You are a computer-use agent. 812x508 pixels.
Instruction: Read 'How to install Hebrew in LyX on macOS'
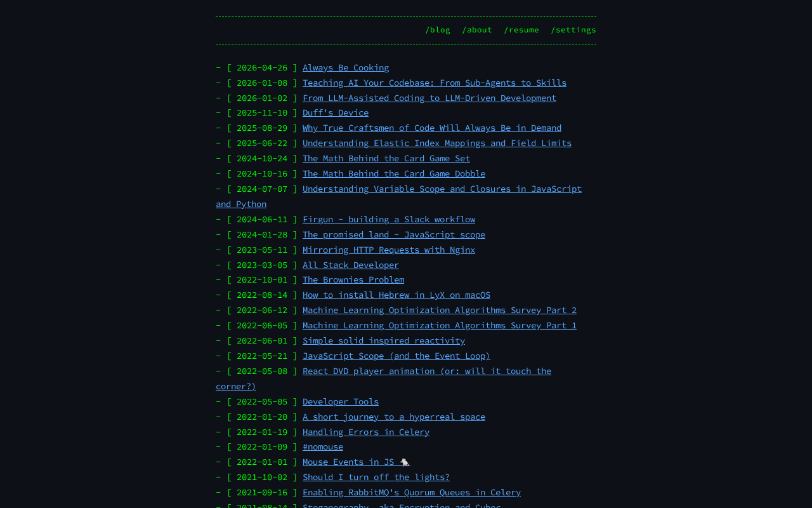(396, 295)
